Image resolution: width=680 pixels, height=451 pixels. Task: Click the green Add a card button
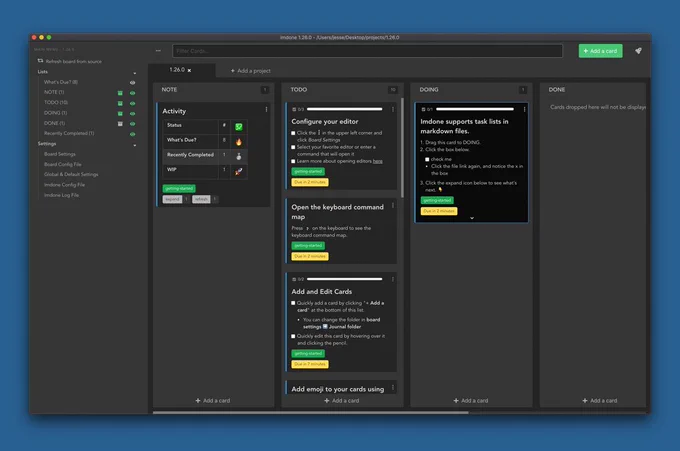click(x=600, y=51)
